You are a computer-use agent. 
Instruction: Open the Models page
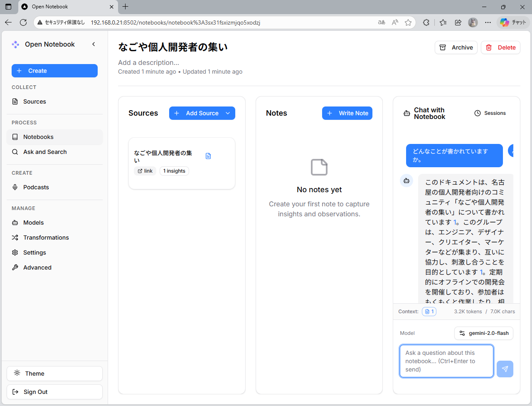click(x=54, y=223)
